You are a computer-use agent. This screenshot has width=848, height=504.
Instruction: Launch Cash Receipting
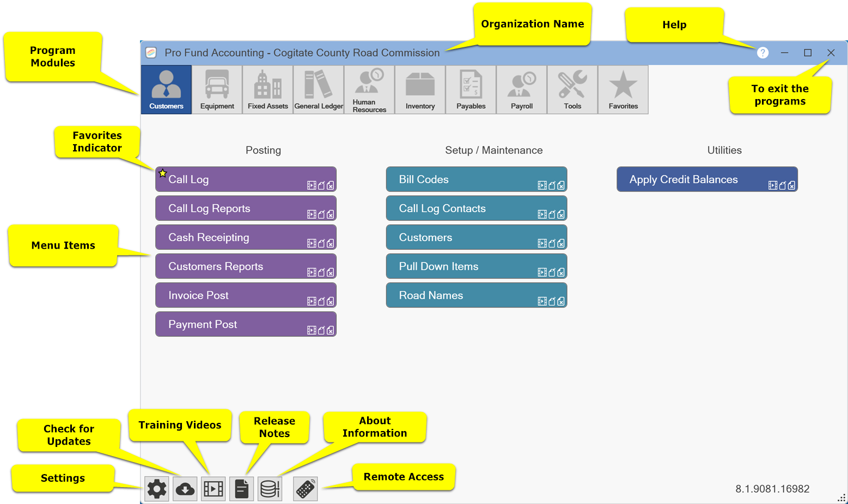246,237
